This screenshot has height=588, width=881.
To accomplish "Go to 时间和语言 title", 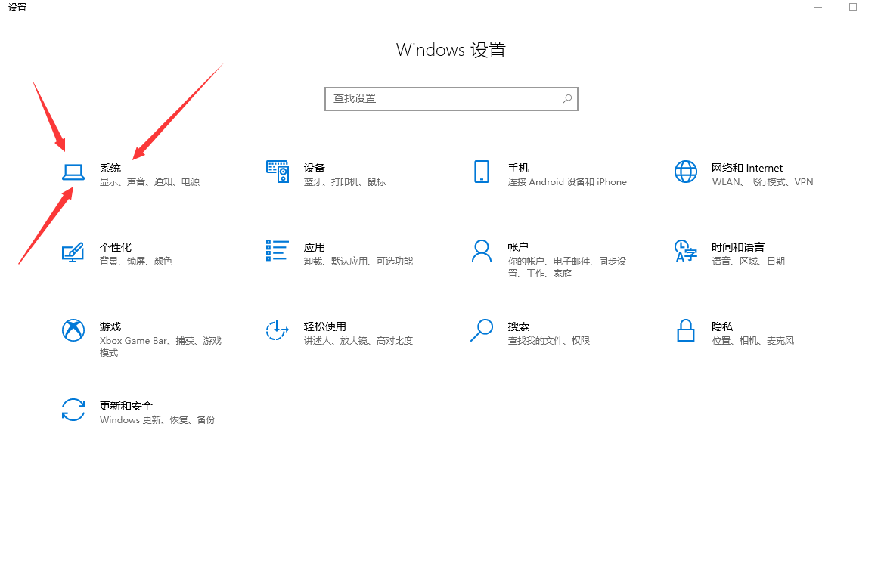I will (x=738, y=247).
